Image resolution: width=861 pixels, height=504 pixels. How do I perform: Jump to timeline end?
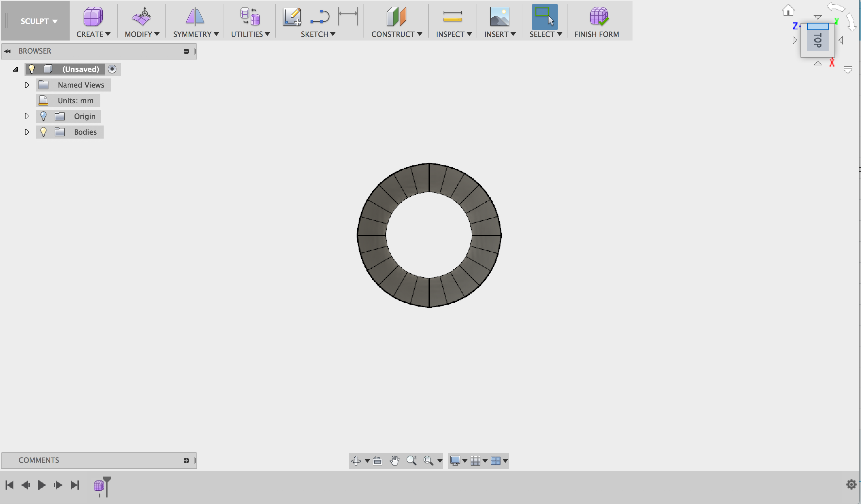(75, 485)
